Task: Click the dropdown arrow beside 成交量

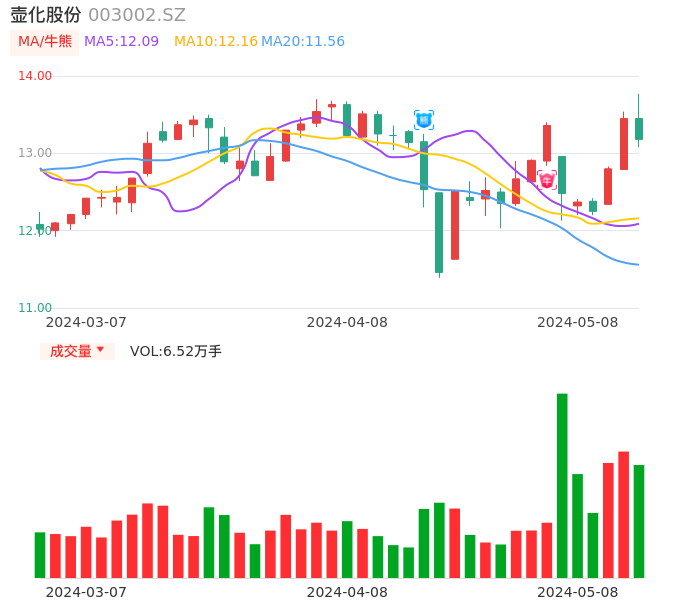Action: [x=100, y=350]
